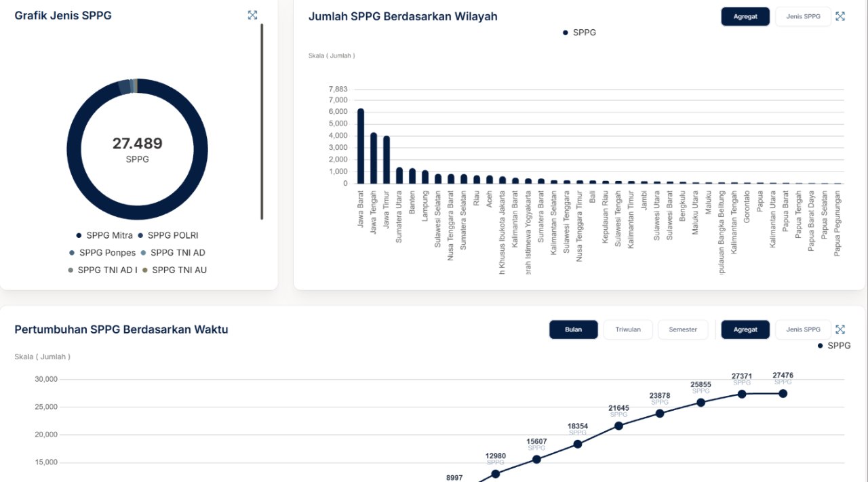
Task: Select Agregat in the Pertumbuhan chart
Action: [745, 329]
